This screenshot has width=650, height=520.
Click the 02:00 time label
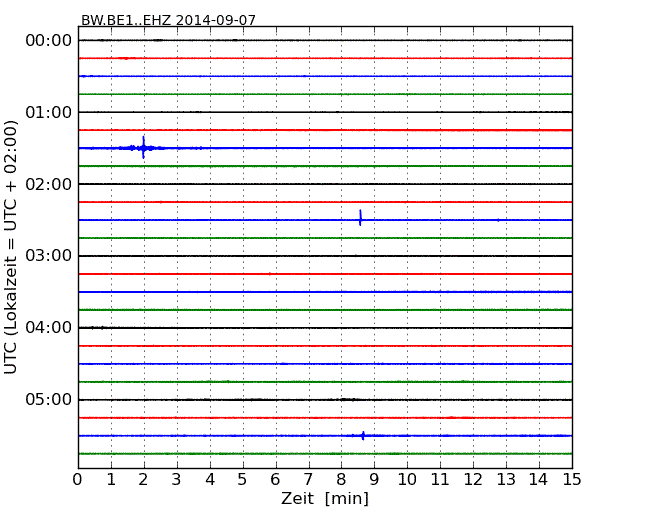[49, 184]
